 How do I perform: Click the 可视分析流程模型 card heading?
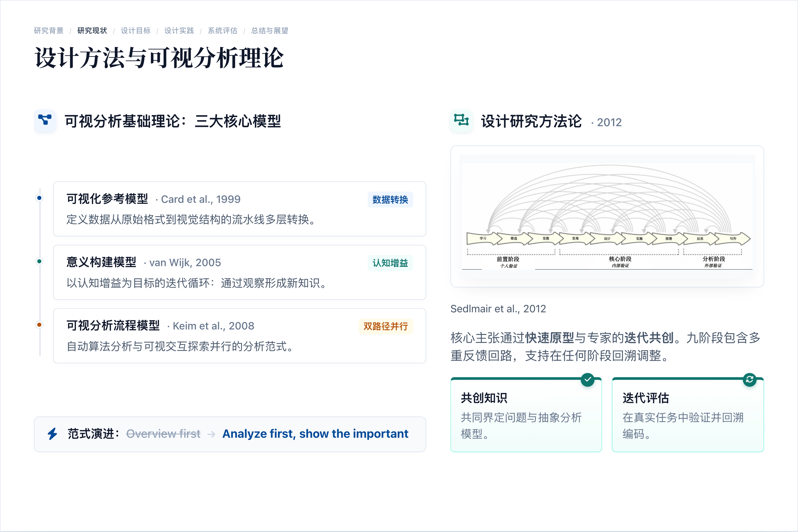(x=113, y=326)
